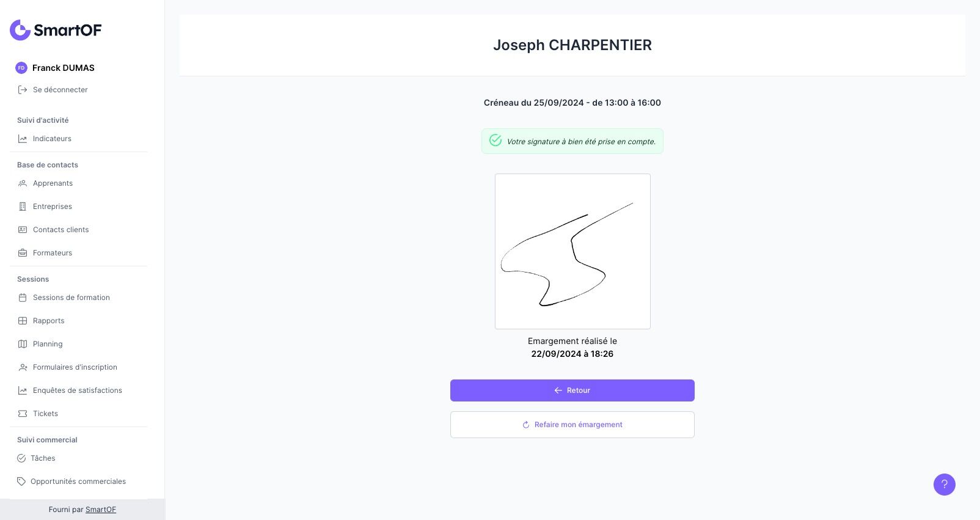This screenshot has height=520, width=980.
Task: Click the Apprenants people icon
Action: pos(23,183)
